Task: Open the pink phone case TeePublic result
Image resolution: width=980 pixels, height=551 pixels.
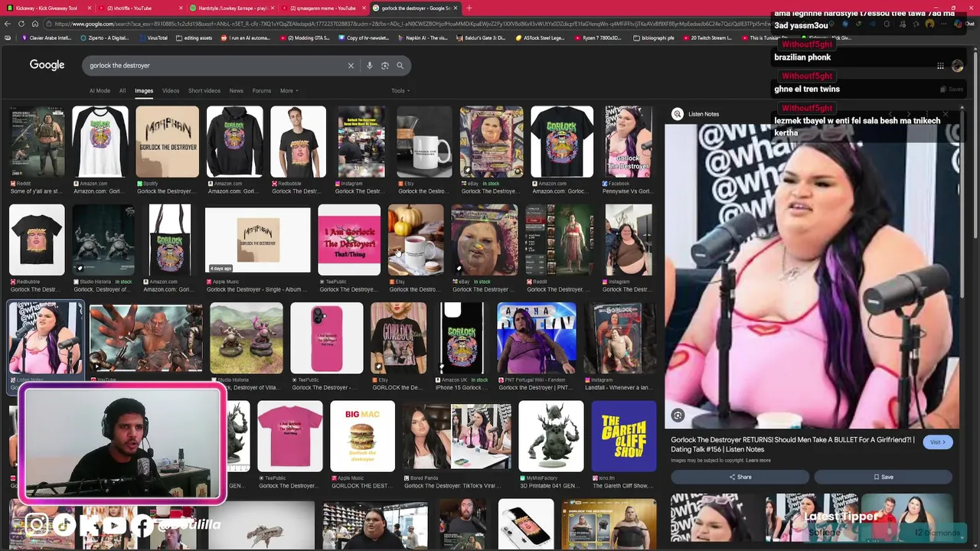Action: [327, 338]
